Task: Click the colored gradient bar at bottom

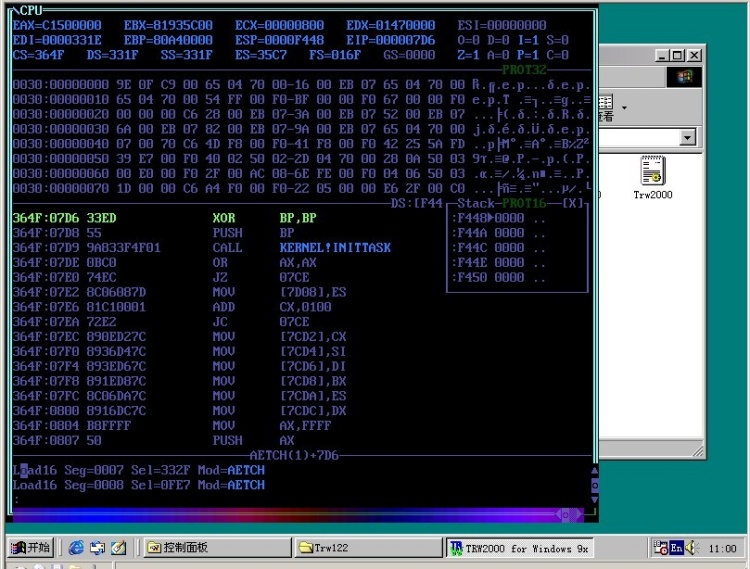Action: pyautogui.click(x=298, y=514)
